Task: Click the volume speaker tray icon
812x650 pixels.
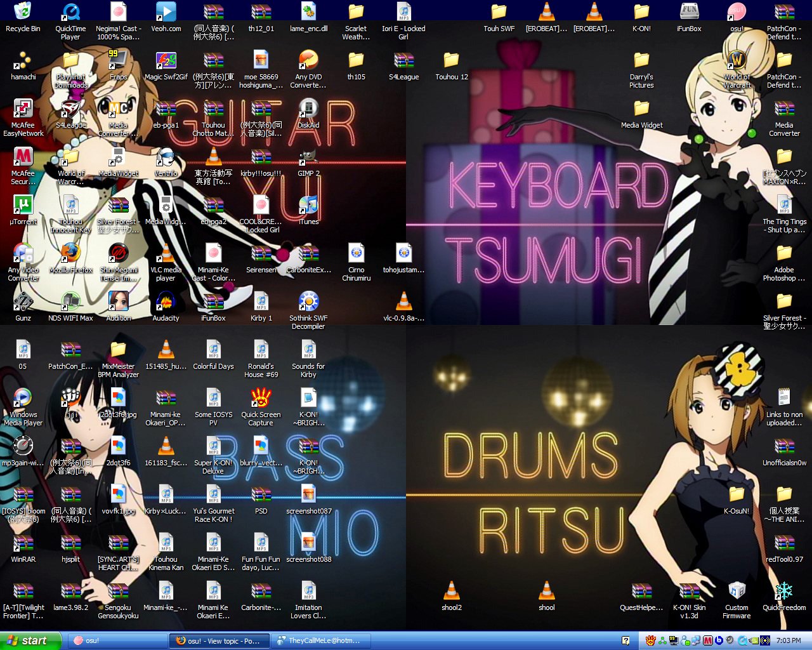Action: [x=730, y=640]
